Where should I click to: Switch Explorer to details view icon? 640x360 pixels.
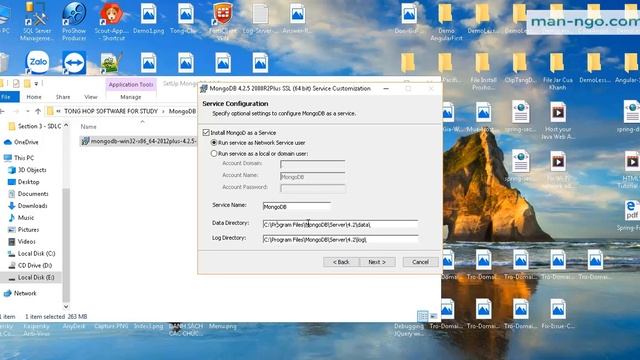pos(422,316)
